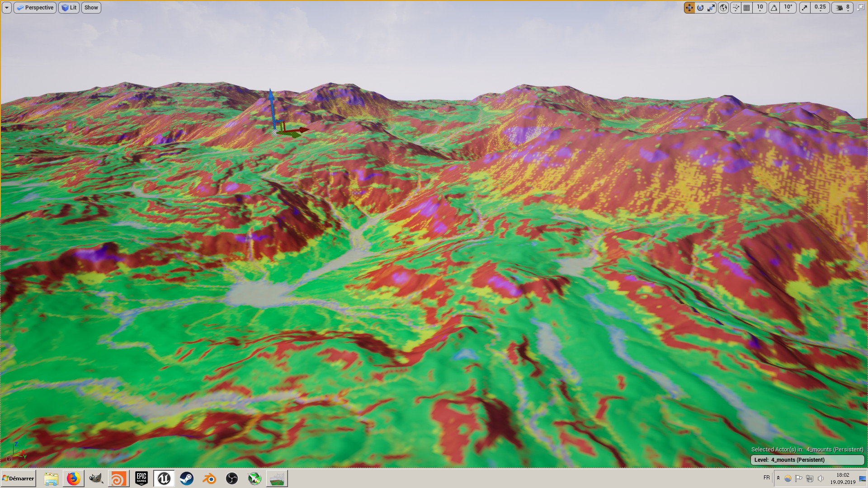Image resolution: width=868 pixels, height=488 pixels.
Task: Open scale snap 0.25 dropdown
Action: pos(820,8)
